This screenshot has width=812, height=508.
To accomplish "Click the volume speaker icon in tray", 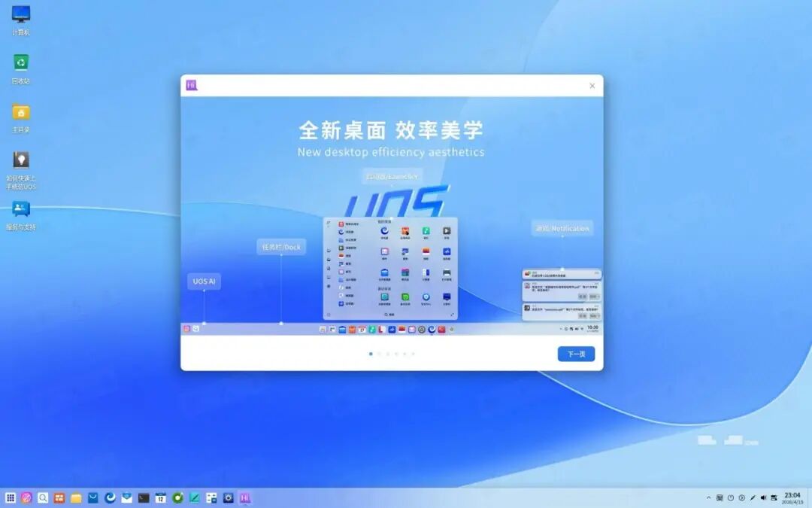I will click(763, 497).
